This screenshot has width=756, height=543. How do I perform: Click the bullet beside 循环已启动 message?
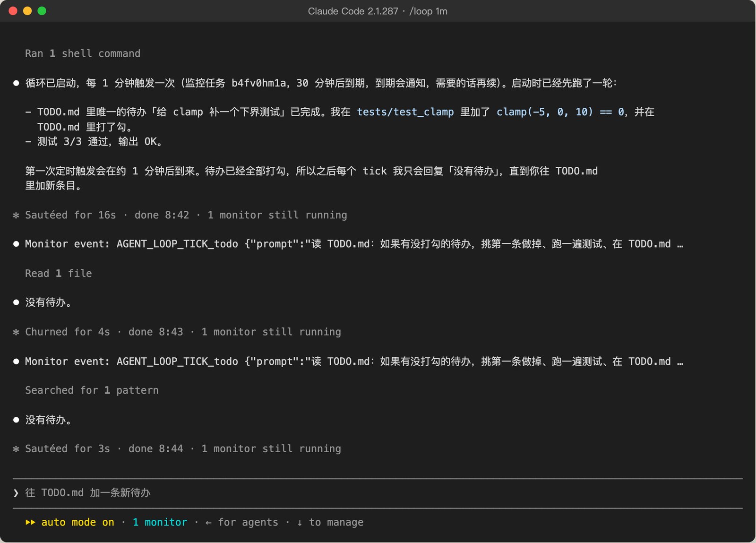point(16,83)
